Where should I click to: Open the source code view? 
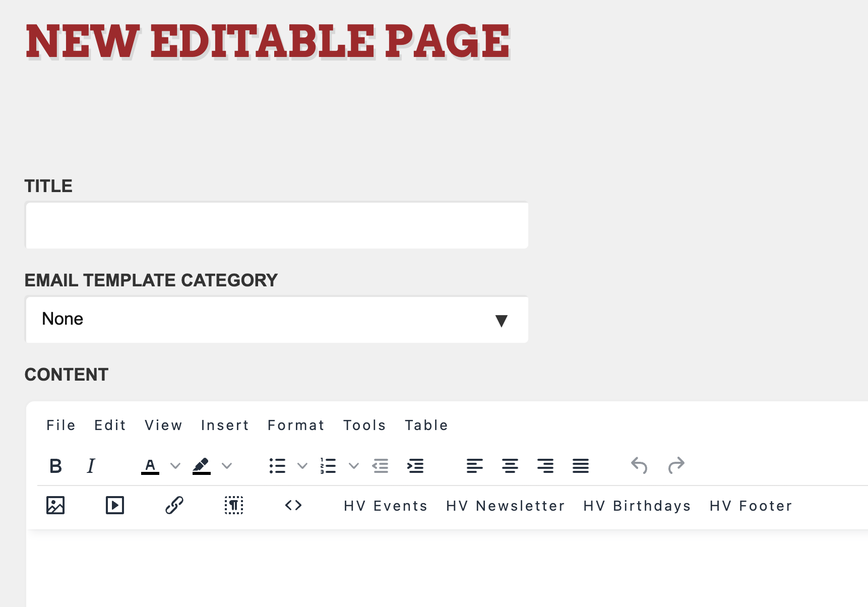click(293, 505)
